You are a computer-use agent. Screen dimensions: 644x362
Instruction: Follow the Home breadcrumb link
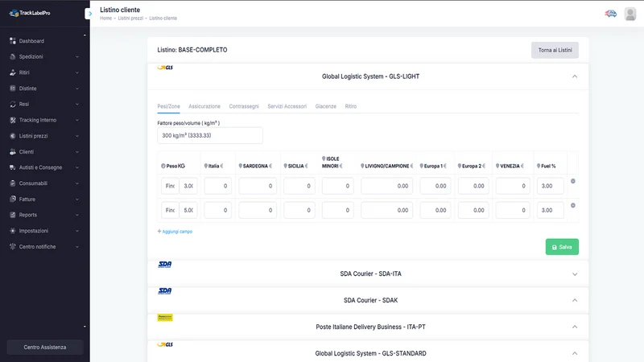pos(106,19)
